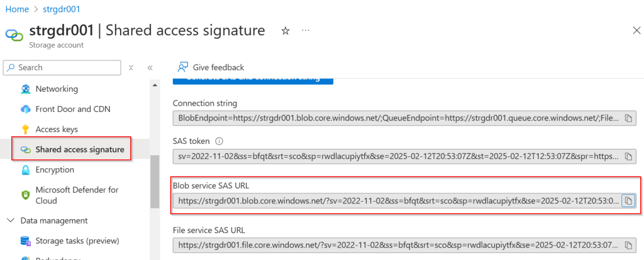The image size is (644, 260).
Task: Favorite this page with star icon
Action: click(285, 31)
